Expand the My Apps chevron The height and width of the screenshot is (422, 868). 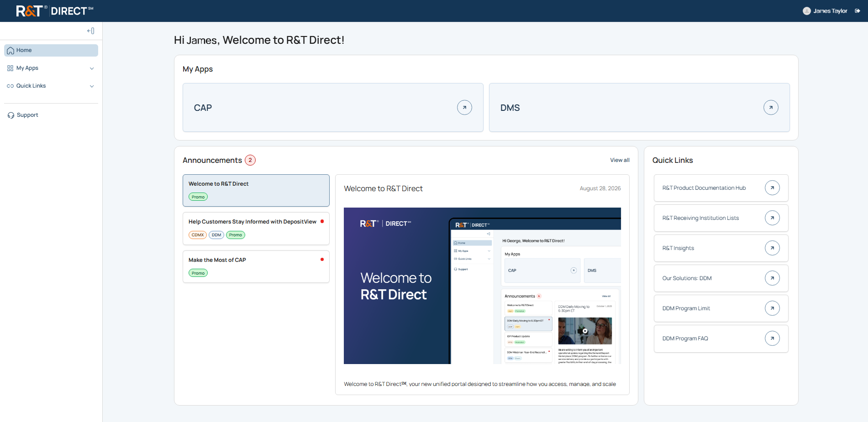point(92,68)
